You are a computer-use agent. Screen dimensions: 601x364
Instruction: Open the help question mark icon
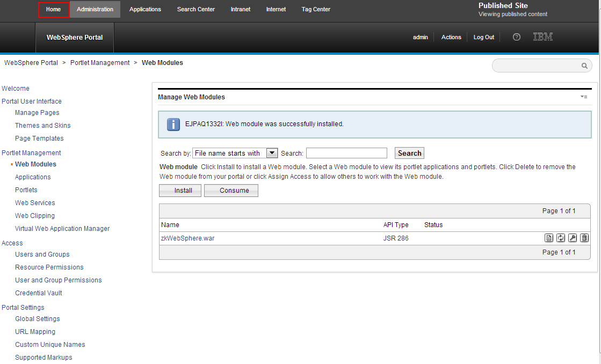(x=517, y=37)
